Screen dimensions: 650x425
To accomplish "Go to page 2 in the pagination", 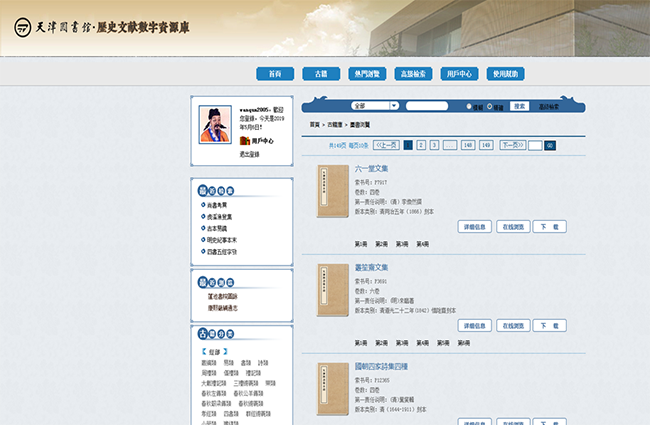I will click(421, 145).
